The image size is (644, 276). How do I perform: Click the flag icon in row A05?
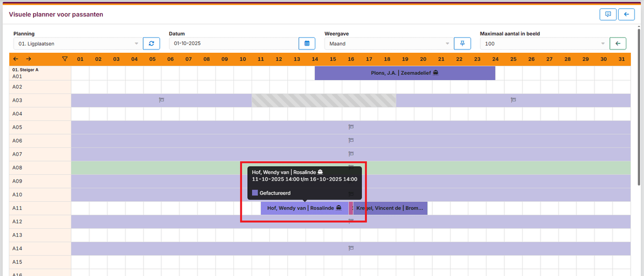pyautogui.click(x=351, y=127)
